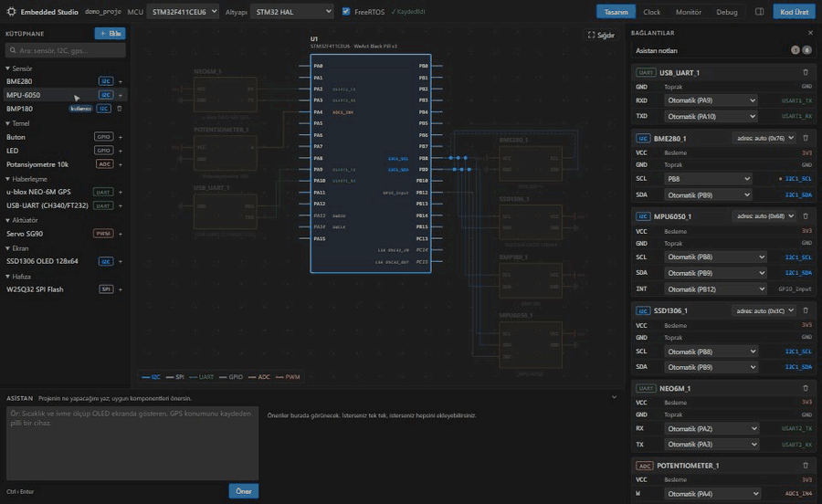Add SSD1306 OLED 128x64 plus icon
Image resolution: width=822 pixels, height=504 pixels.
tap(121, 261)
